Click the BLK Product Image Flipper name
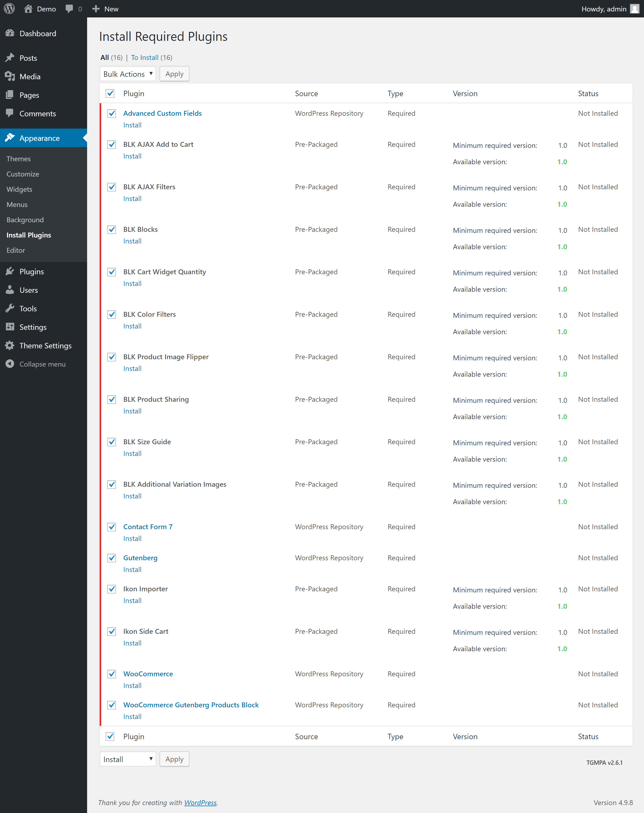 (166, 357)
